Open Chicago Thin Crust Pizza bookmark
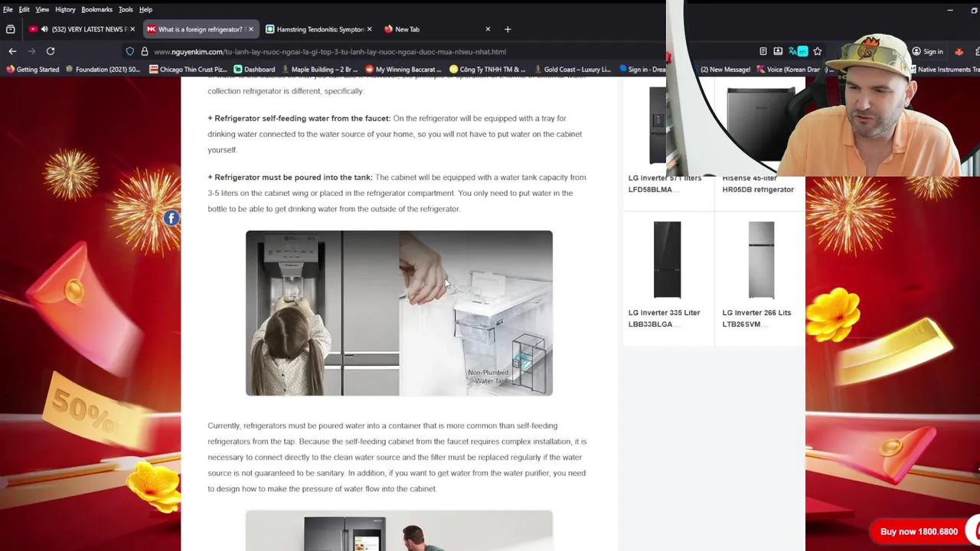This screenshot has width=980, height=551. pos(188,69)
